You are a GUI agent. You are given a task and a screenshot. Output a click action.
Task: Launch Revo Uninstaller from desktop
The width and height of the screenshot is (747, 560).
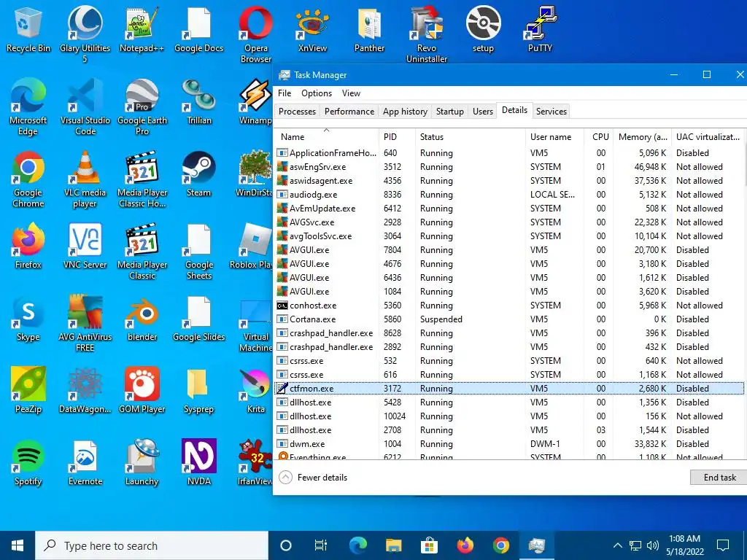tap(426, 34)
